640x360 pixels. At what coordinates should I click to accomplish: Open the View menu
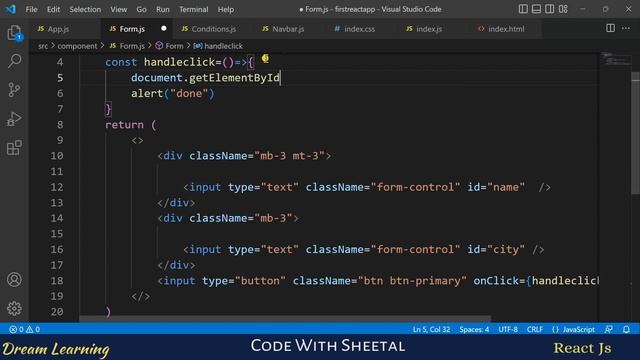point(118,9)
